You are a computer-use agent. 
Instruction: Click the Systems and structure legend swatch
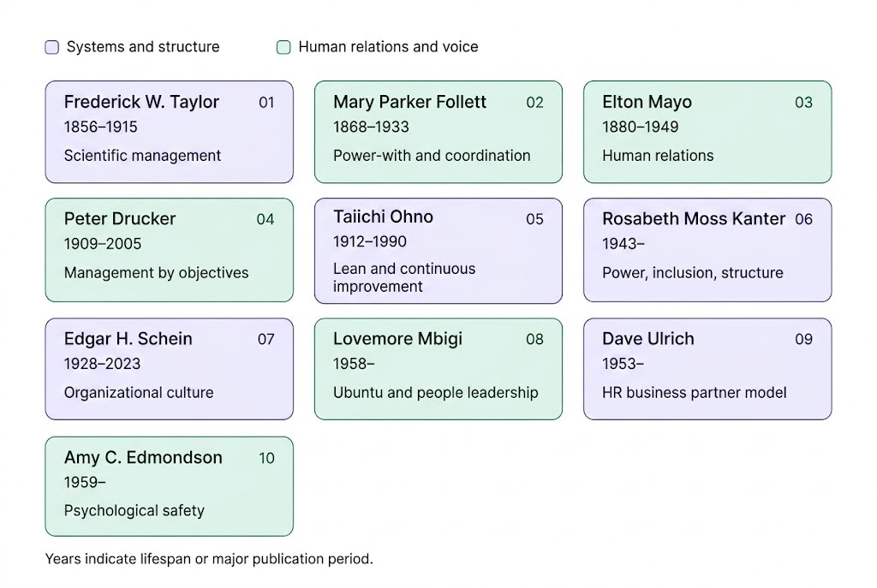52,47
